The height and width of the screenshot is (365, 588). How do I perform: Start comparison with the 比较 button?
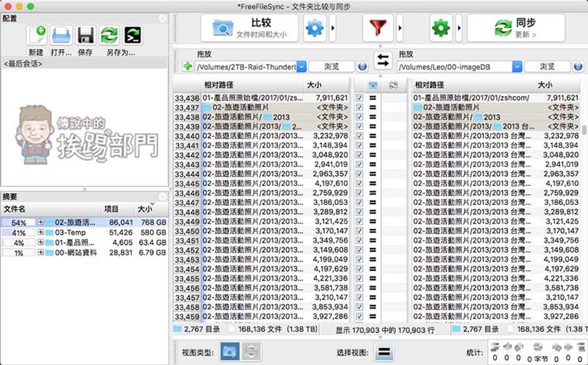coord(250,28)
